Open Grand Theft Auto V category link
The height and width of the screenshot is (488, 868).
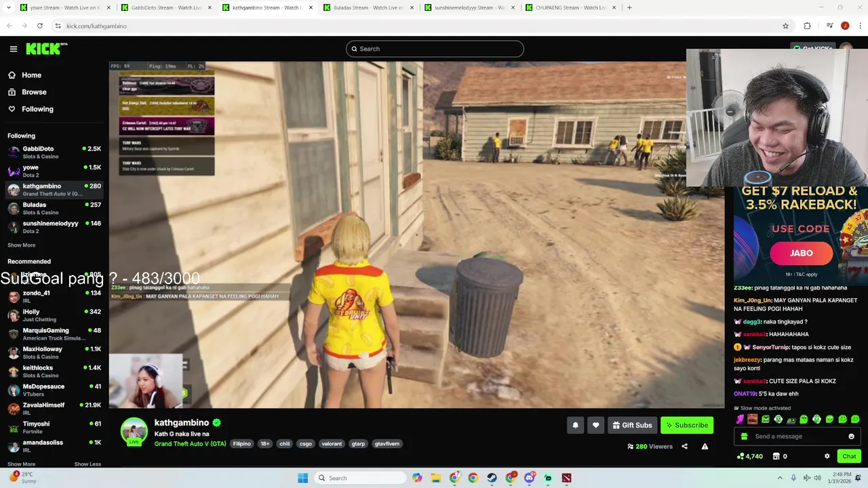(x=190, y=444)
